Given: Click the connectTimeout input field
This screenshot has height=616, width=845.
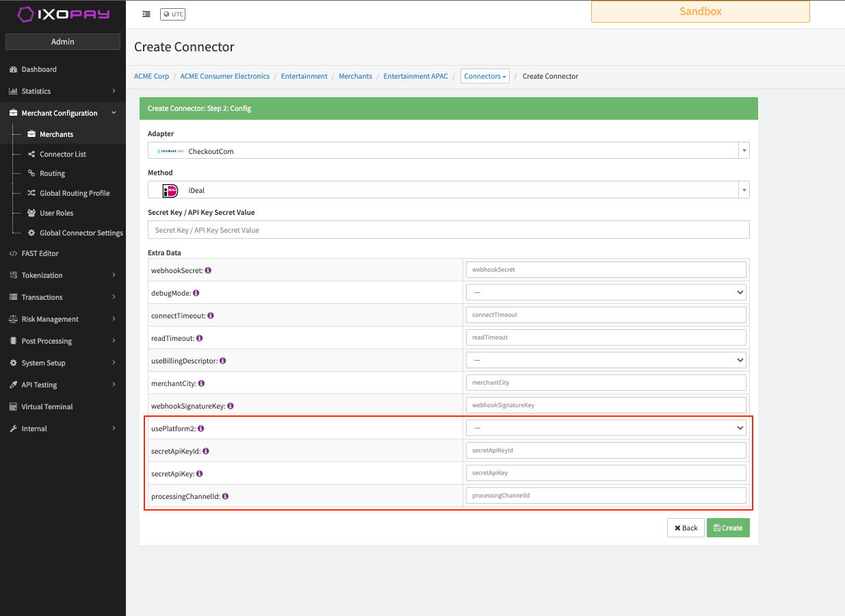Looking at the screenshot, I should 606,315.
